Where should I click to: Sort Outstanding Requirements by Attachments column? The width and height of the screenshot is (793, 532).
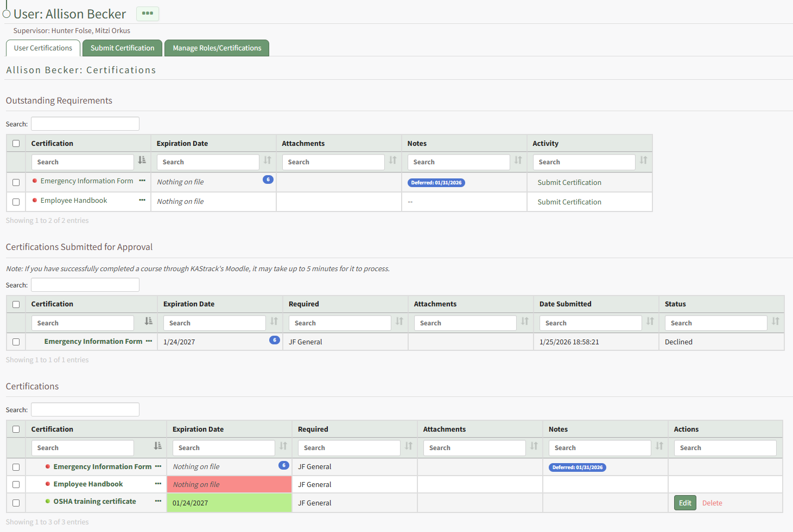pyautogui.click(x=392, y=161)
